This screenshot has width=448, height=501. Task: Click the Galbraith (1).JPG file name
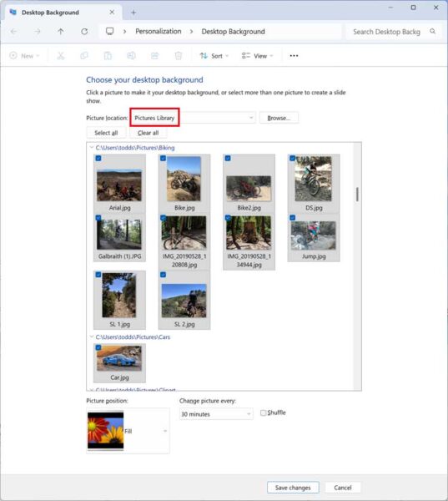coord(120,256)
